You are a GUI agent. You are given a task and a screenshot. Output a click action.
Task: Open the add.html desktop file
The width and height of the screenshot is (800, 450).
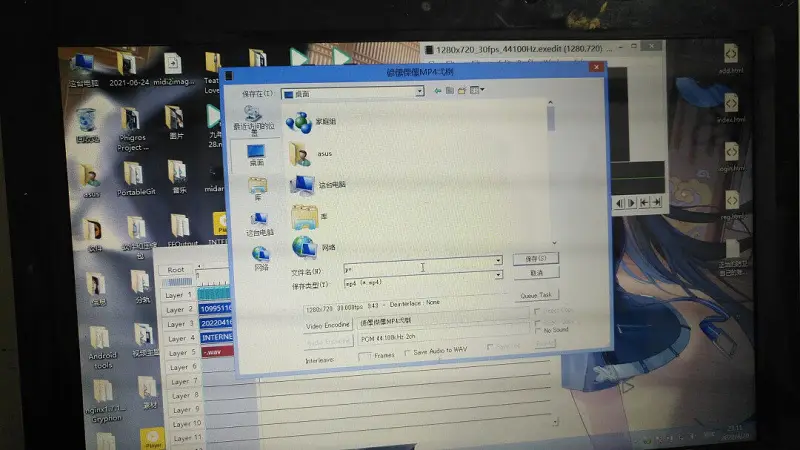tap(731, 58)
